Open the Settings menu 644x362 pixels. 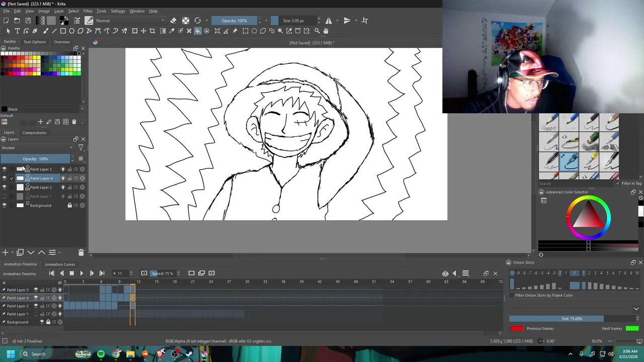click(x=118, y=11)
